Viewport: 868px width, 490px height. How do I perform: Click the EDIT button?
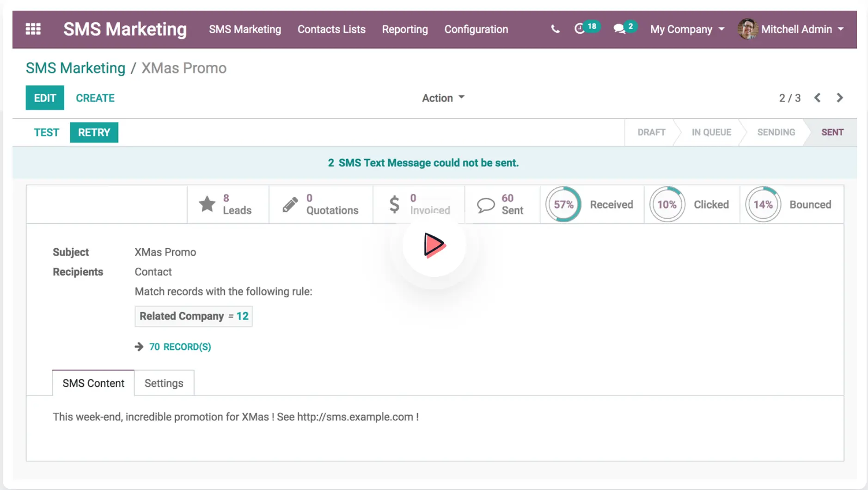[x=45, y=98]
